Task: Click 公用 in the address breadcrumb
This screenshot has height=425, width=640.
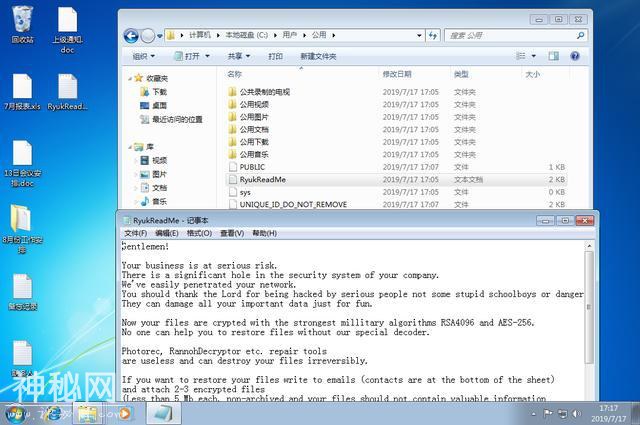Action: 319,35
